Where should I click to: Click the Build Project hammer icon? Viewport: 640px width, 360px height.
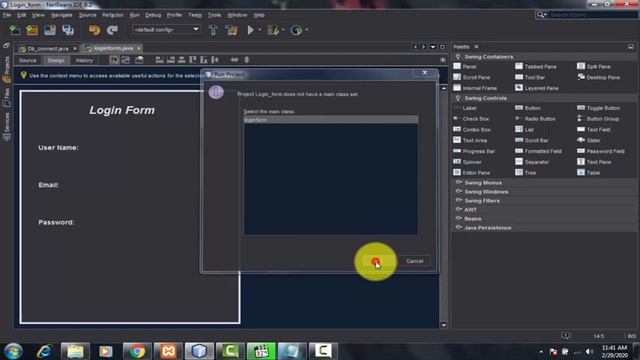coord(213,30)
